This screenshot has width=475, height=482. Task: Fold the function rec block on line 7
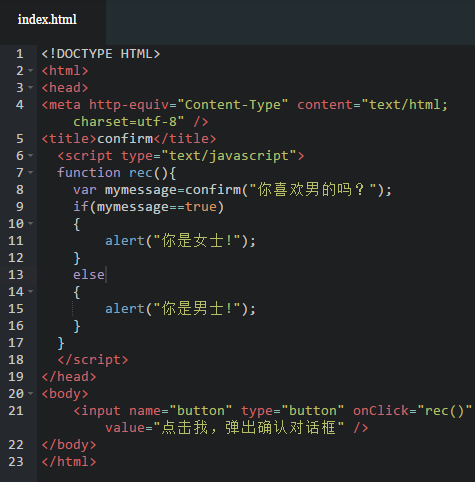[31, 173]
